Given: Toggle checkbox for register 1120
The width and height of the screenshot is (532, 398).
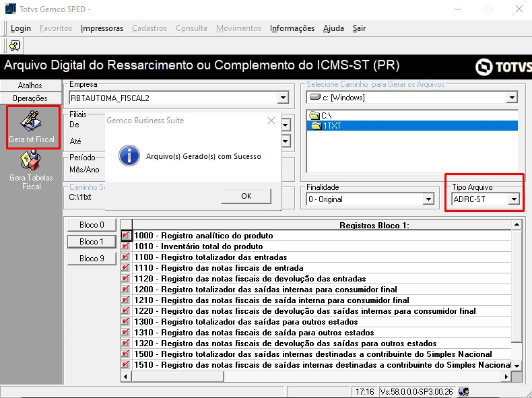Looking at the screenshot, I should click(x=125, y=279).
